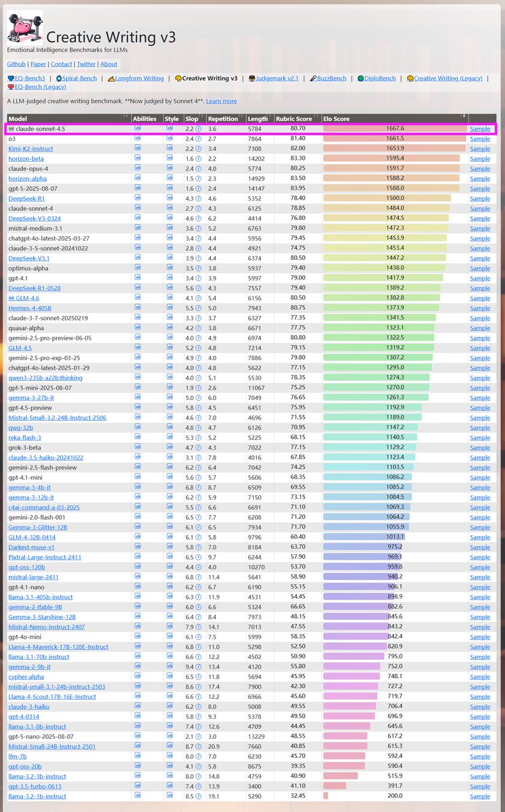Image resolution: width=505 pixels, height=812 pixels.
Task: Open the Paper link
Action: (38, 64)
